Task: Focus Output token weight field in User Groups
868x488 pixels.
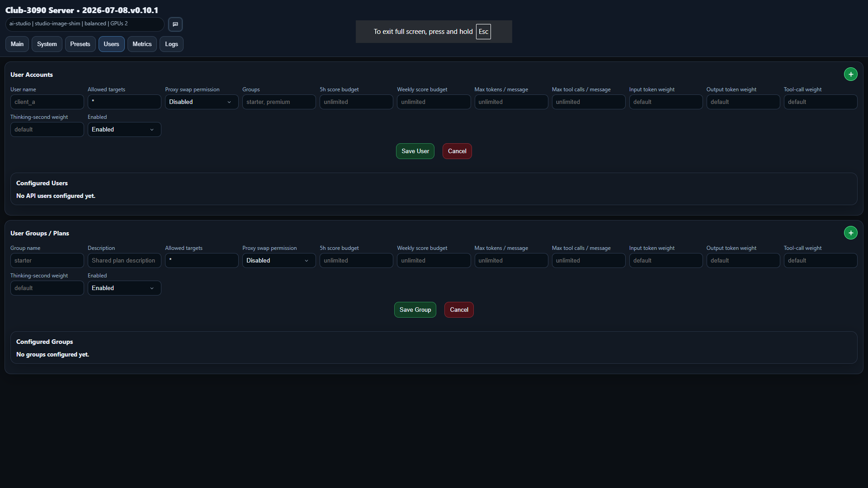Action: point(743,261)
